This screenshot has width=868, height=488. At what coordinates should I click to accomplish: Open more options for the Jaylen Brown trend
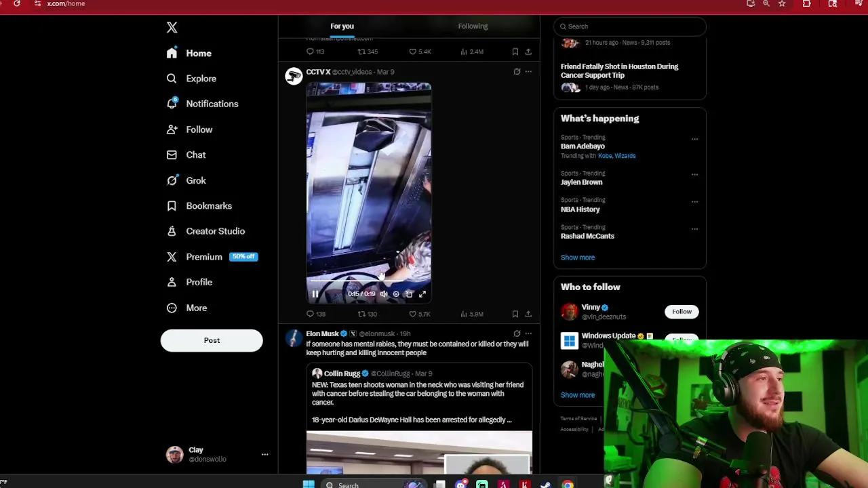(694, 174)
